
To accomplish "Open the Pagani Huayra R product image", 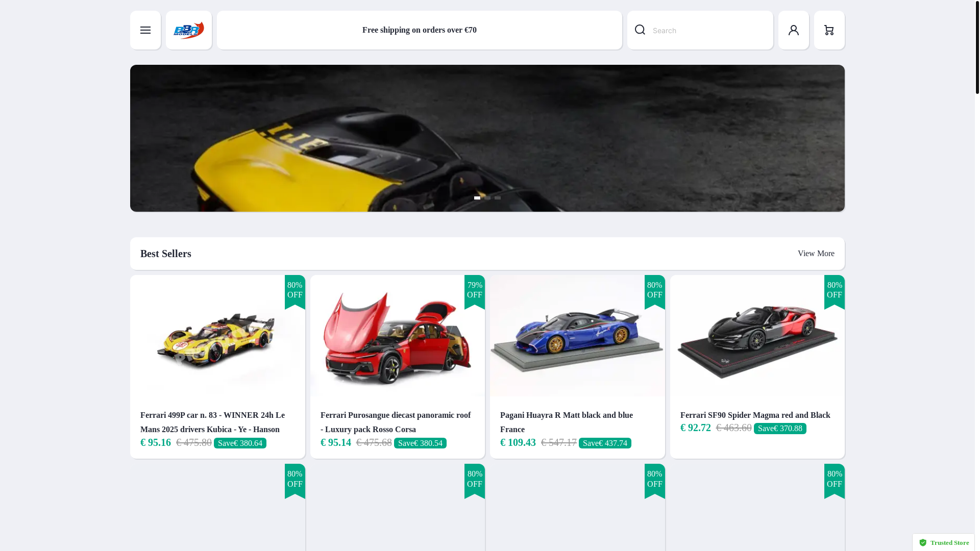I will click(577, 337).
